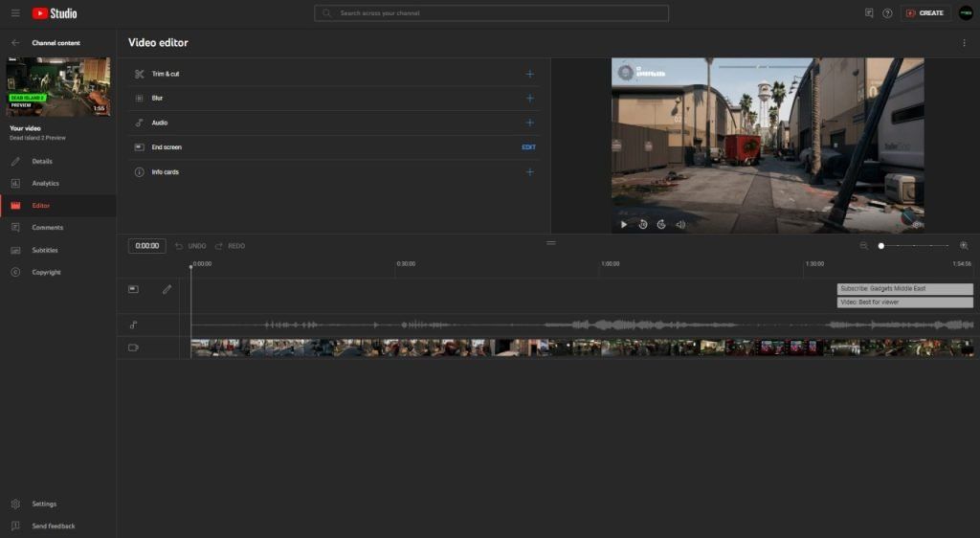The image size is (980, 538).
Task: Click the video track camera icon
Action: 133,347
